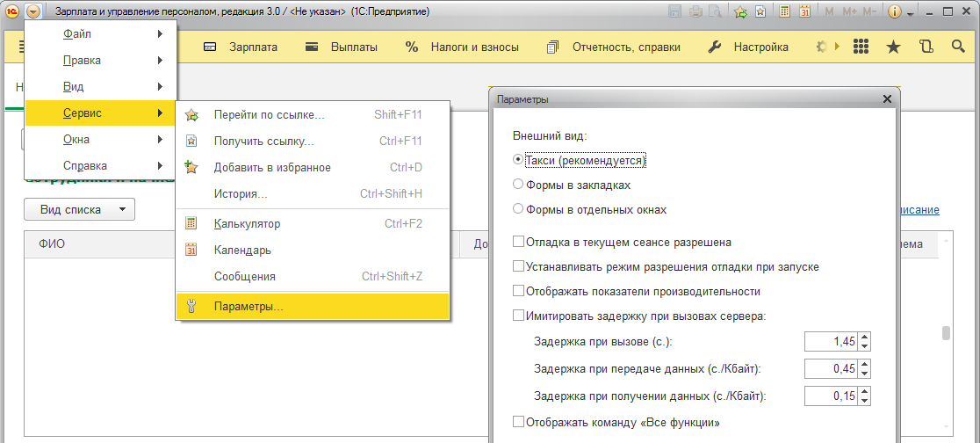Expand more sections with the yellow arrow
Screen dimensions: 980x443
(x=837, y=47)
